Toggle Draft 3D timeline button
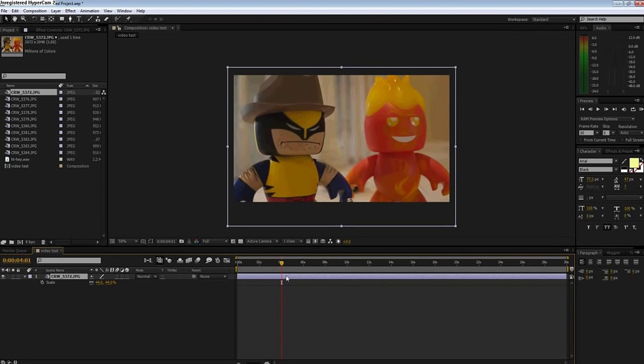 168,260
